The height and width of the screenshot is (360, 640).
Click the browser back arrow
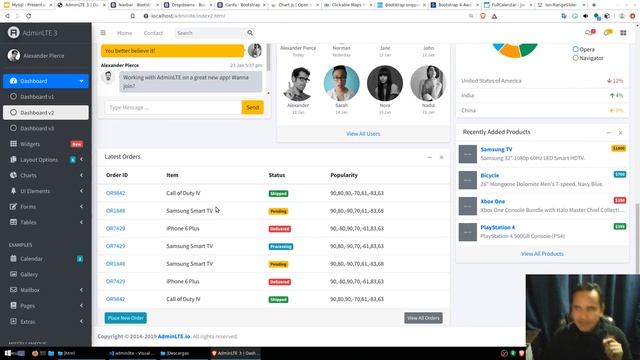(x=7, y=16)
